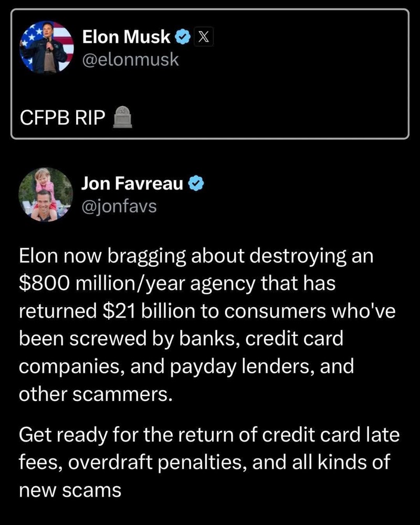Click the X affiliation badge beside Elon Musk

[204, 37]
